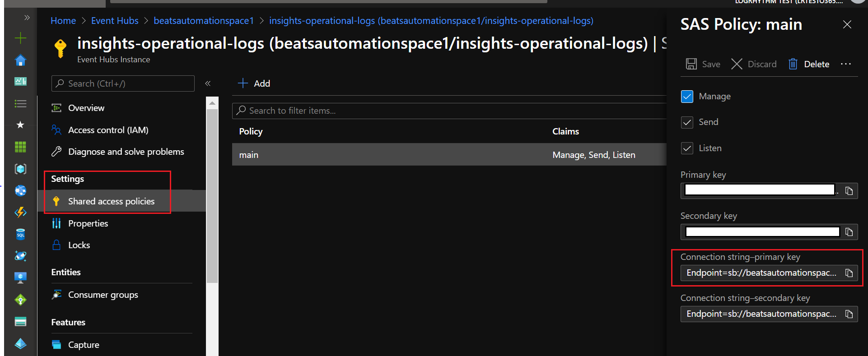Screen dimensions: 868x356
Task: Click the Favorites star sidebar icon
Action: [x=20, y=125]
